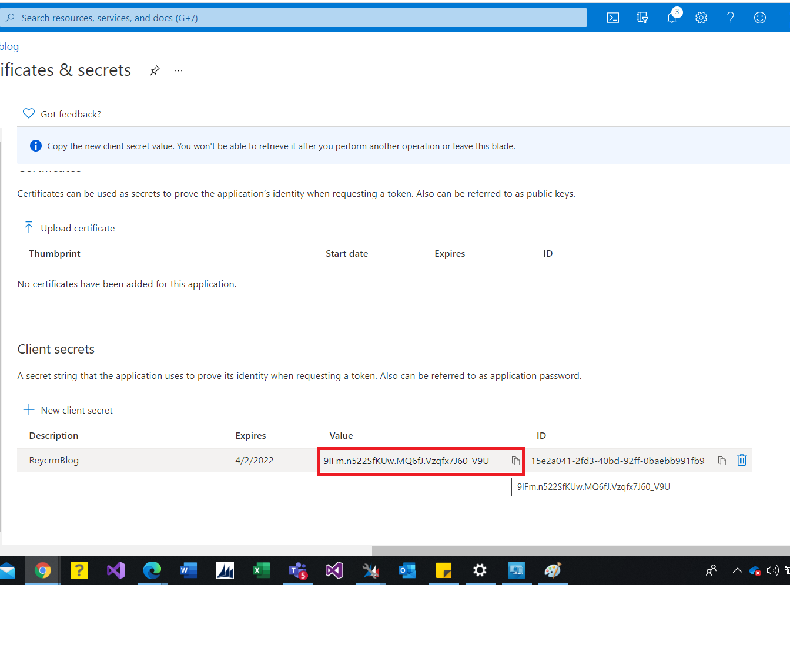
Task: Click in the Search resources box
Action: tap(294, 18)
